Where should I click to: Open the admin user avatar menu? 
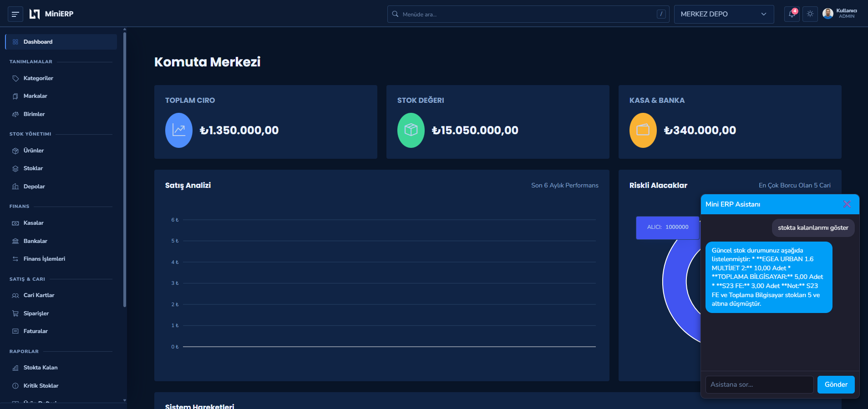click(828, 14)
